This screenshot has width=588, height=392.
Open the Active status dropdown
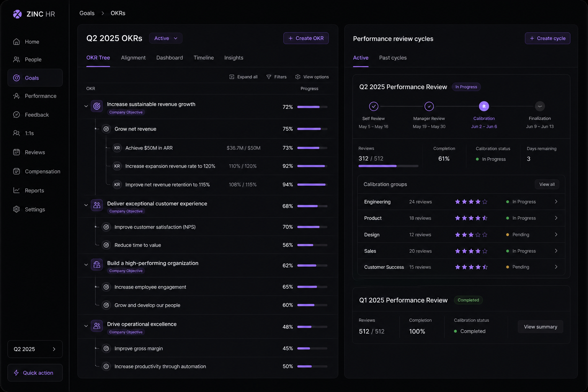pos(166,38)
